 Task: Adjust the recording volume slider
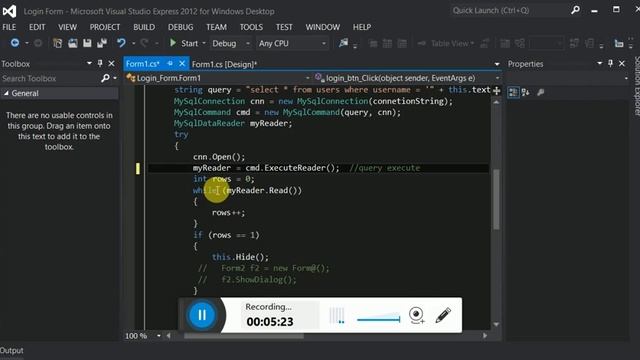pyautogui.click(x=378, y=319)
